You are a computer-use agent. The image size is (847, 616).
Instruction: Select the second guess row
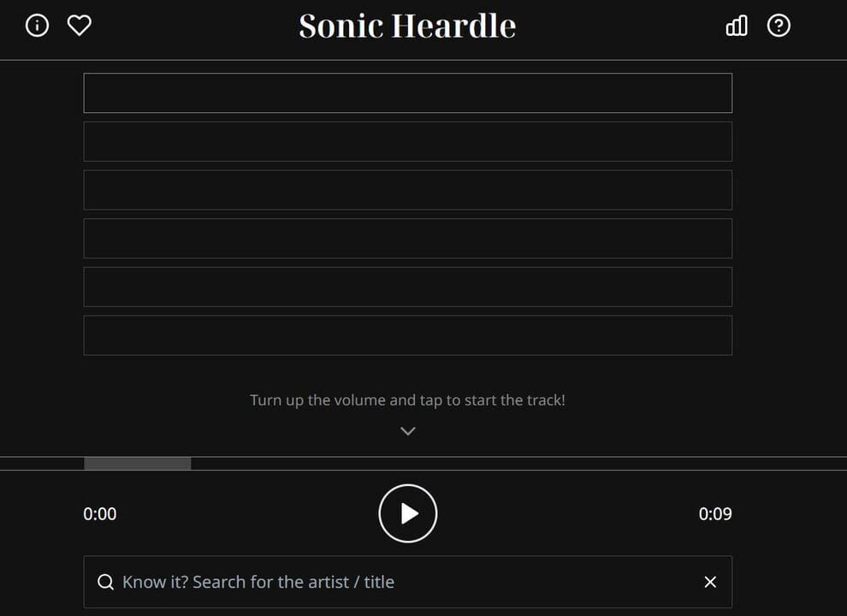click(407, 140)
